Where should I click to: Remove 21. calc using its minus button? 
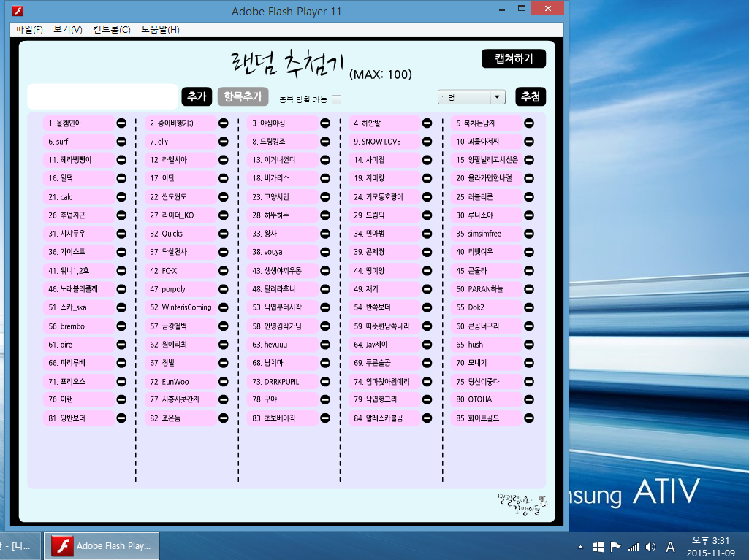(121, 196)
